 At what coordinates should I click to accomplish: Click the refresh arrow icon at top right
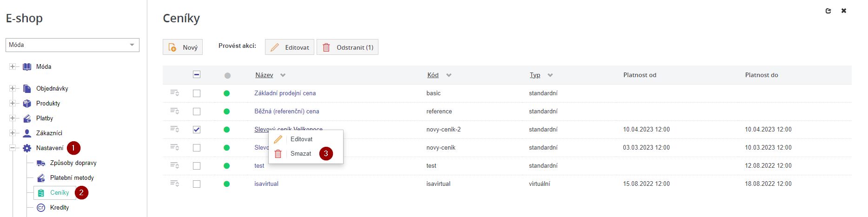[828, 11]
